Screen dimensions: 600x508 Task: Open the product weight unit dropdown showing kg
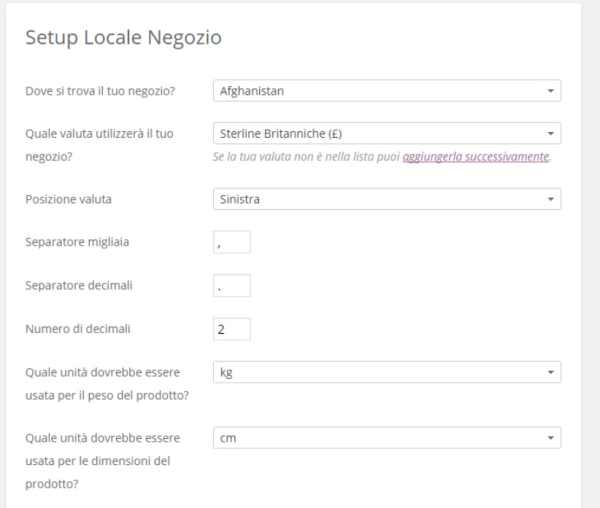tap(387, 372)
